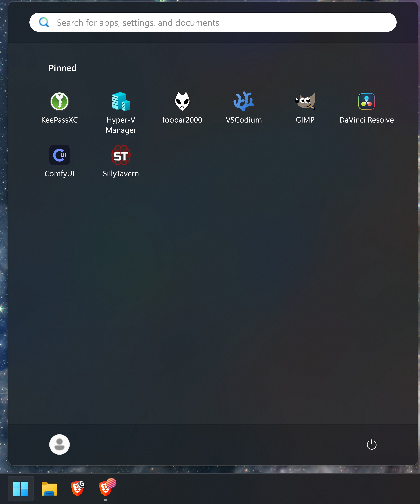This screenshot has width=420, height=504.
Task: Open the first Brave browser taskbar icon
Action: pyautogui.click(x=78, y=488)
